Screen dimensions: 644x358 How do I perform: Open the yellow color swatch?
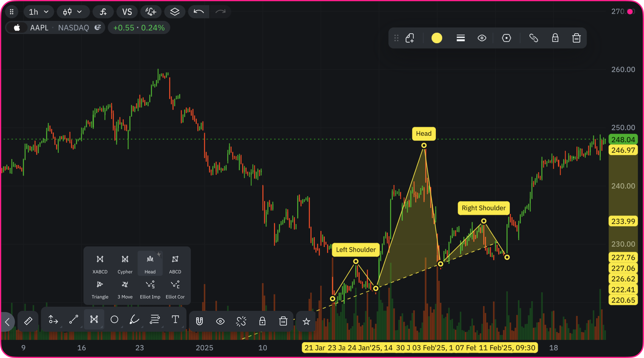point(437,38)
